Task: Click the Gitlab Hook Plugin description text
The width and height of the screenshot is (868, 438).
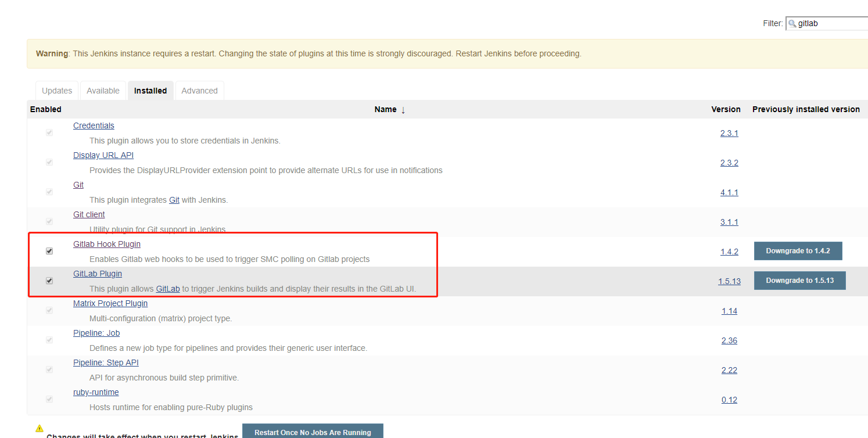Action: [x=229, y=259]
